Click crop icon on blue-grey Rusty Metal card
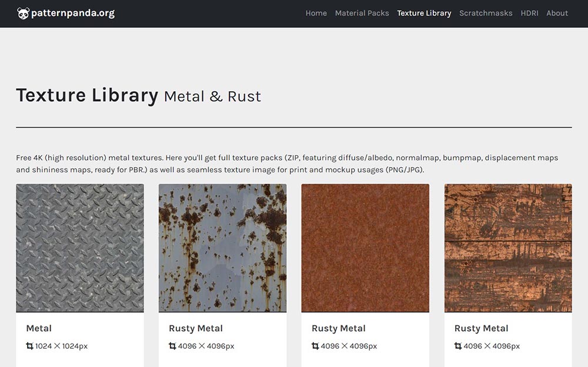Screen dimensions: 588x367 coord(172,346)
